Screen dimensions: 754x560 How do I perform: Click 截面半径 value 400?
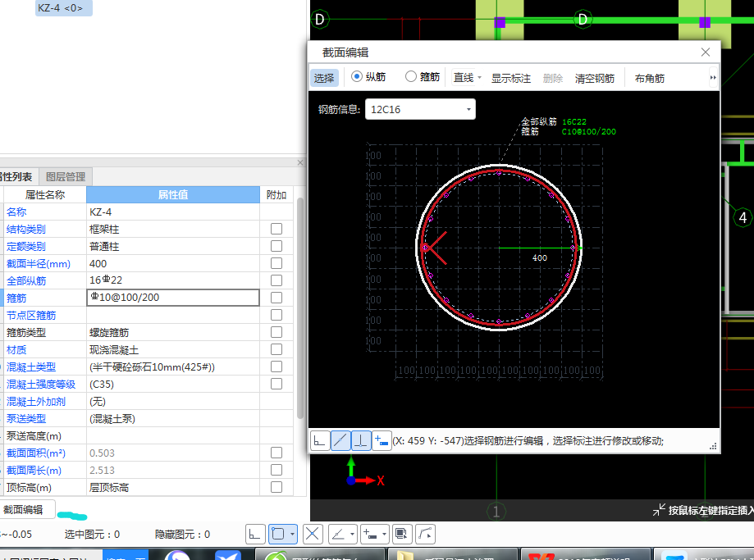point(173,263)
